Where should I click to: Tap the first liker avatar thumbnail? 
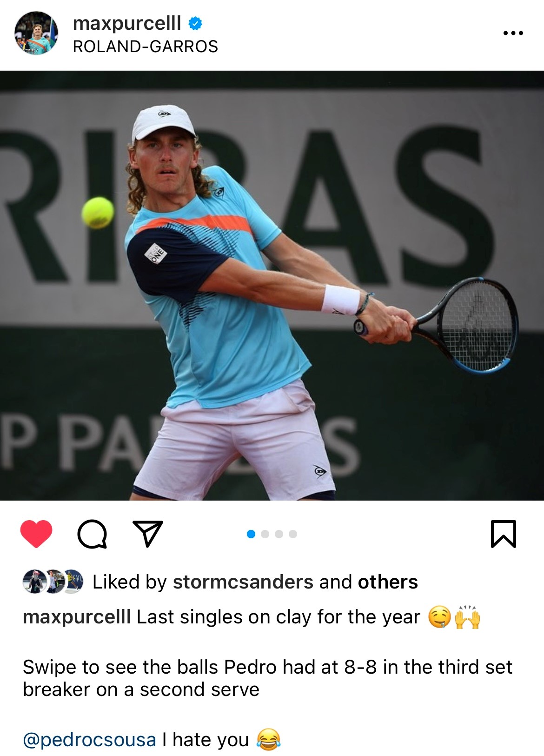click(x=34, y=582)
